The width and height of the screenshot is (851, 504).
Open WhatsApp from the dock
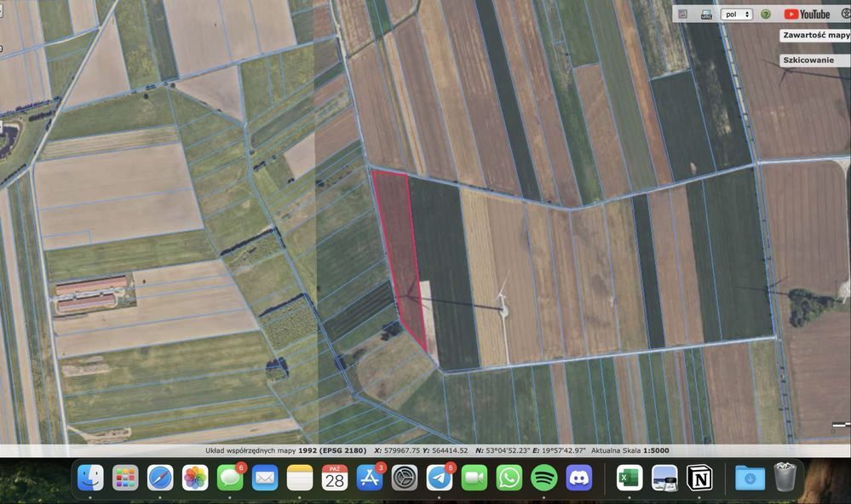tap(509, 478)
